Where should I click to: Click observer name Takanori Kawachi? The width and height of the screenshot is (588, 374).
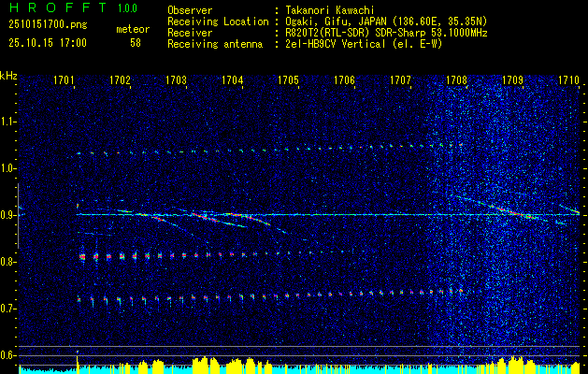pyautogui.click(x=329, y=10)
